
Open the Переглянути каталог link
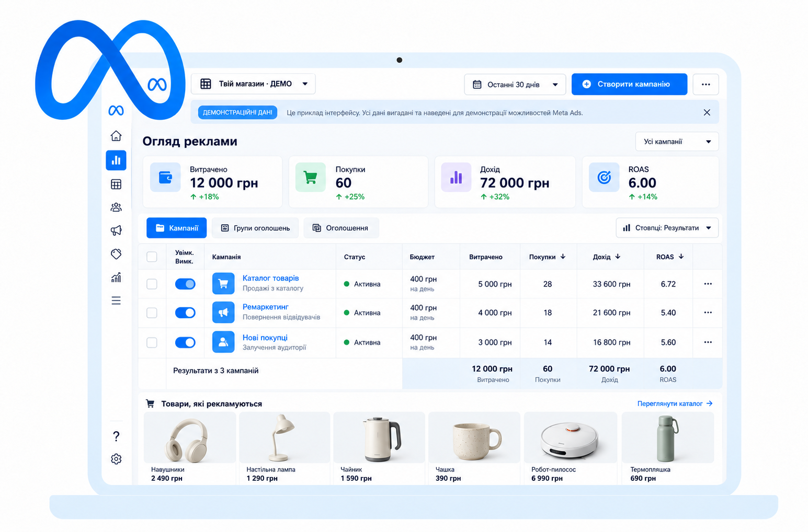click(x=675, y=403)
